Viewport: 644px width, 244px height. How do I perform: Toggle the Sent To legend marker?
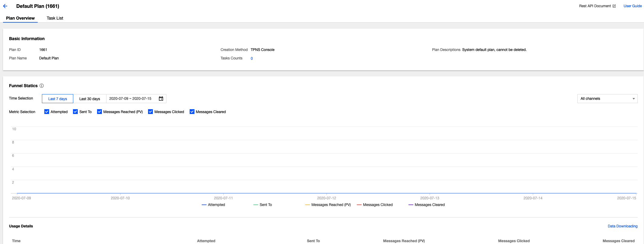[x=256, y=205]
